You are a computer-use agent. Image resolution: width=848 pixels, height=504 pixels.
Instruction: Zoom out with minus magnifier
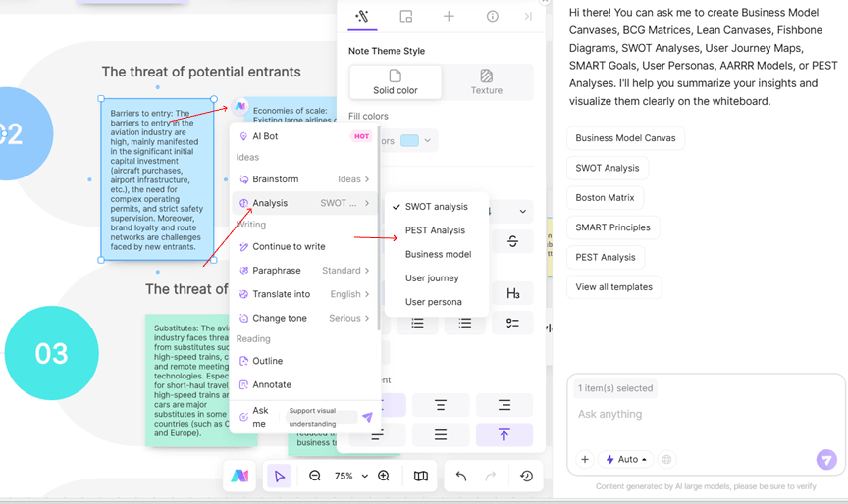click(x=315, y=476)
